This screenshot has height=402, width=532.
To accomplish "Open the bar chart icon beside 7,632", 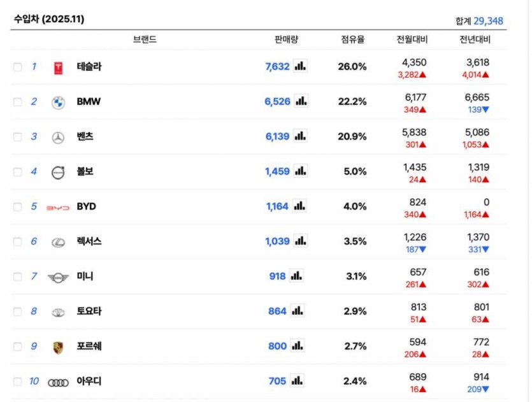I will (x=300, y=66).
